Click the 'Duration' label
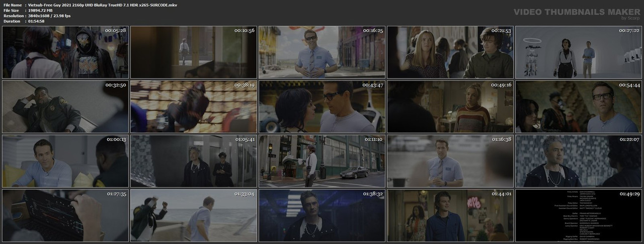The width and height of the screenshot is (644, 244). click(12, 21)
